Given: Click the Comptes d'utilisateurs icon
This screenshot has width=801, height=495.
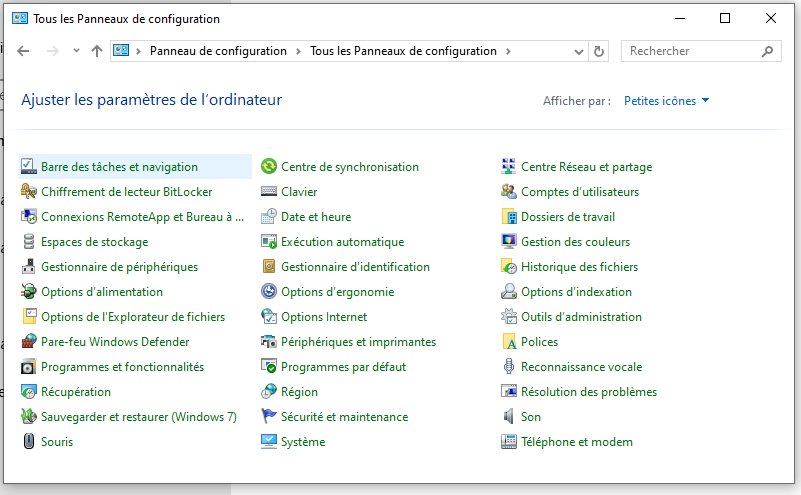Looking at the screenshot, I should pyautogui.click(x=509, y=192).
